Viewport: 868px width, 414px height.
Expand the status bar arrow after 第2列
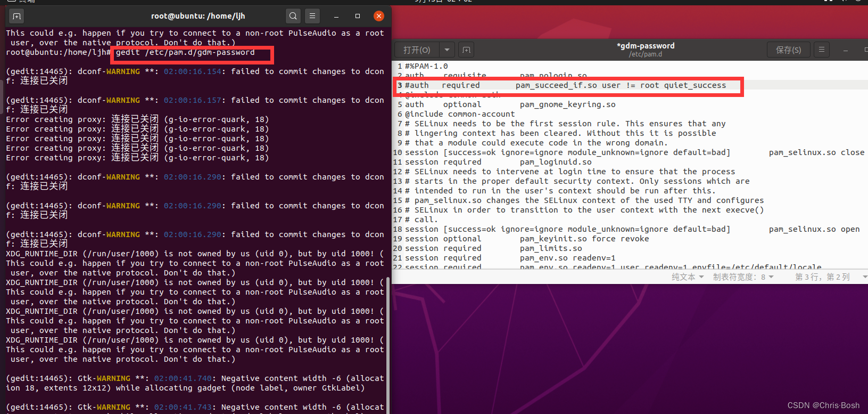coord(865,277)
